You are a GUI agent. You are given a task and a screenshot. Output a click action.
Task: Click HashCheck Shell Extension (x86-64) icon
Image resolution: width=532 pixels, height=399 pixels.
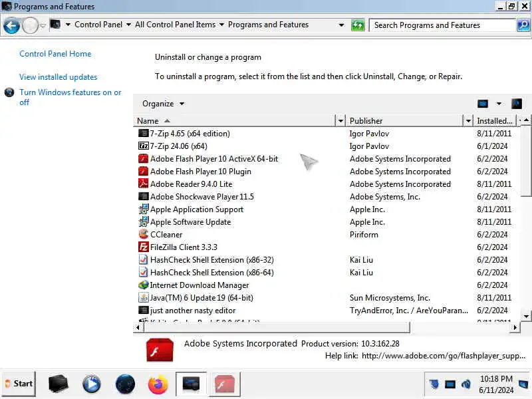(x=144, y=272)
